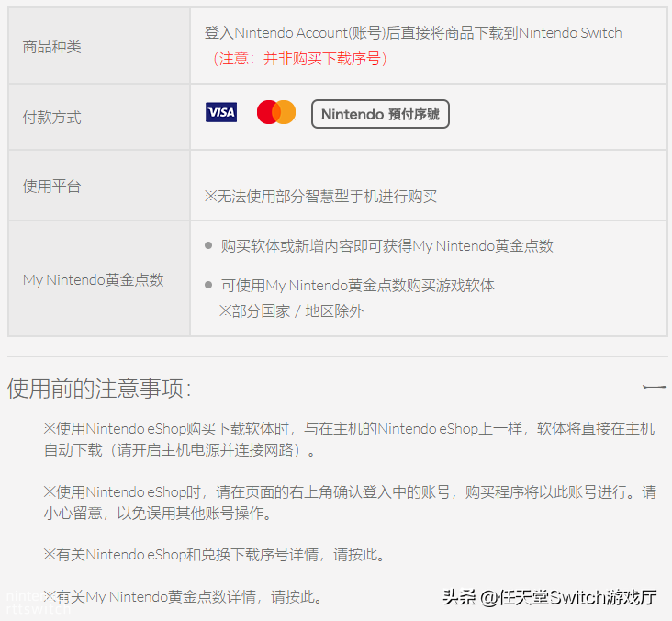This screenshot has width=672, height=621.
Task: Click the 头条 @任天堂Switch游戏厅 watermark
Action: 550,598
